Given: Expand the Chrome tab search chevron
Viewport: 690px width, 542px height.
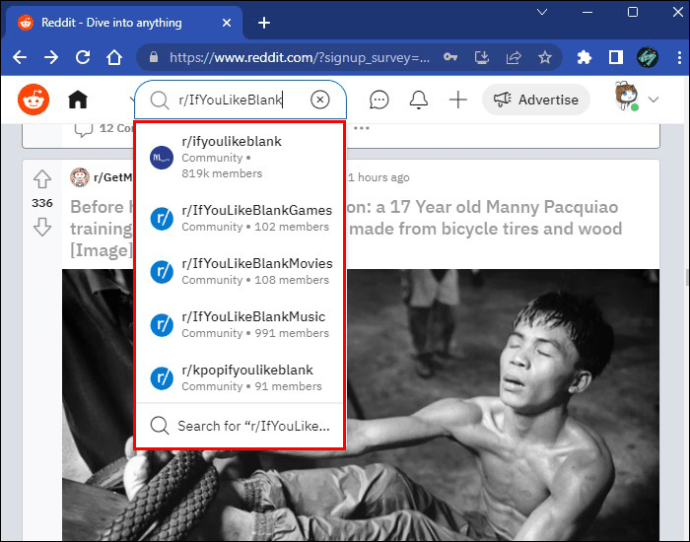Looking at the screenshot, I should pyautogui.click(x=542, y=12).
